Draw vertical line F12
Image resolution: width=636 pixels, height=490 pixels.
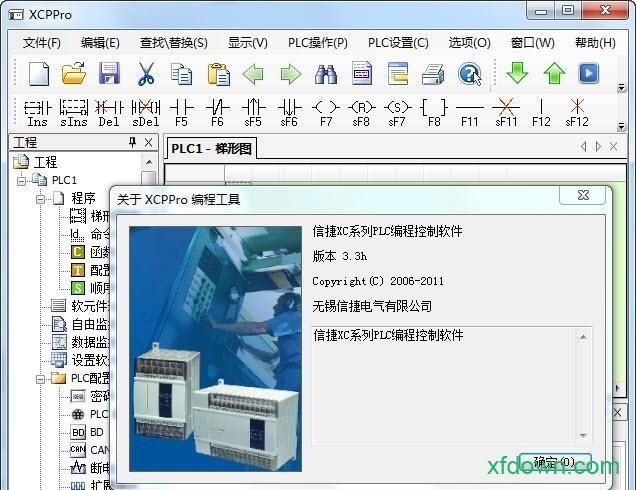point(541,113)
